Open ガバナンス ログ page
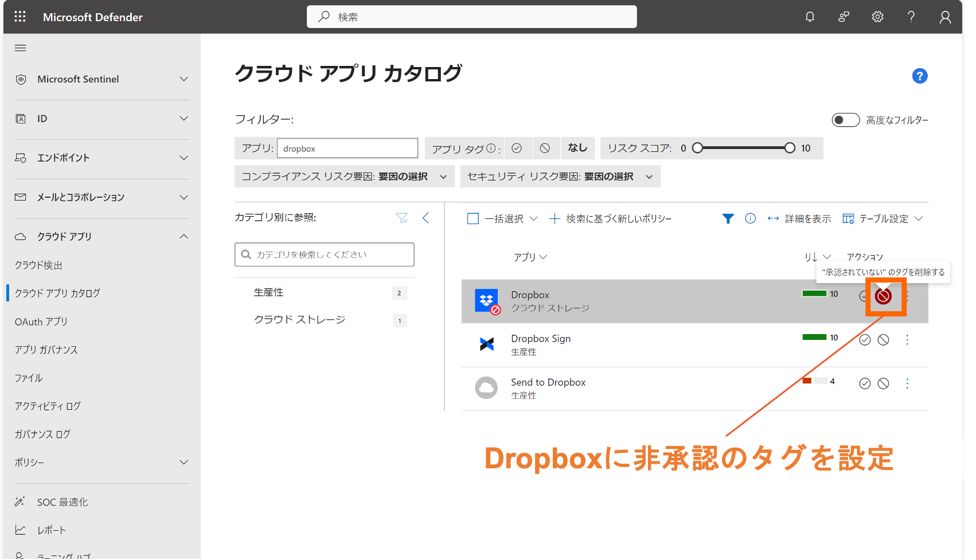 (x=42, y=434)
